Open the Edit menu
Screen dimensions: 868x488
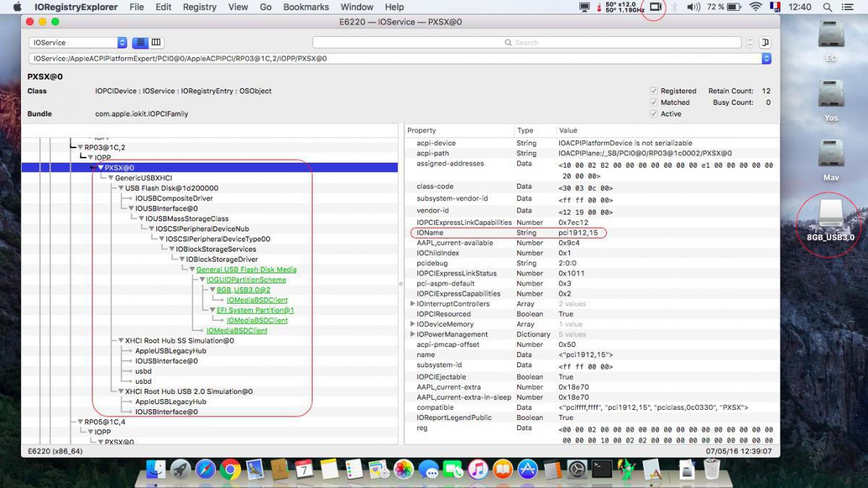(x=163, y=7)
